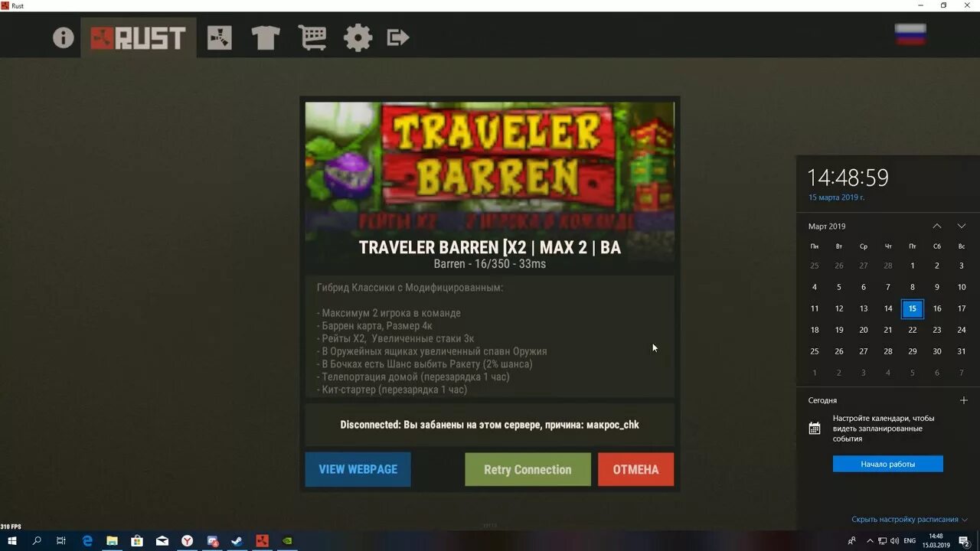Open Yandex Browser from taskbar
Image resolution: width=980 pixels, height=551 pixels.
[x=187, y=541]
